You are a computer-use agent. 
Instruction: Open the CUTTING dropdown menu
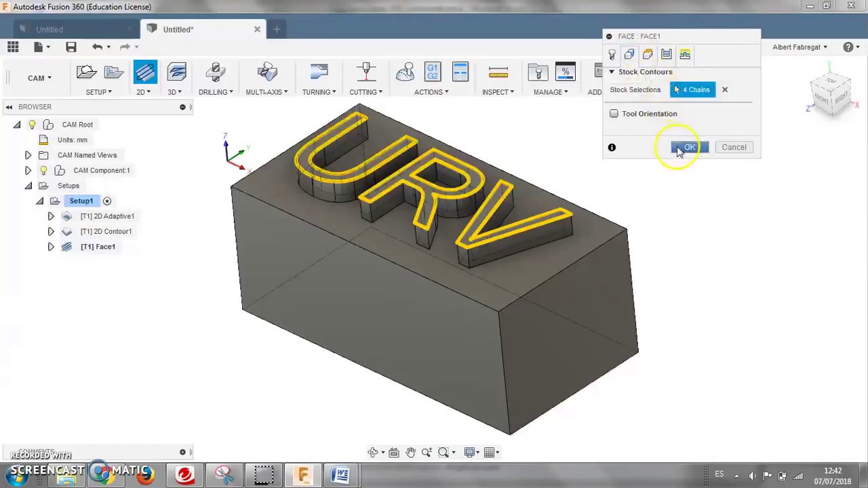[x=366, y=92]
